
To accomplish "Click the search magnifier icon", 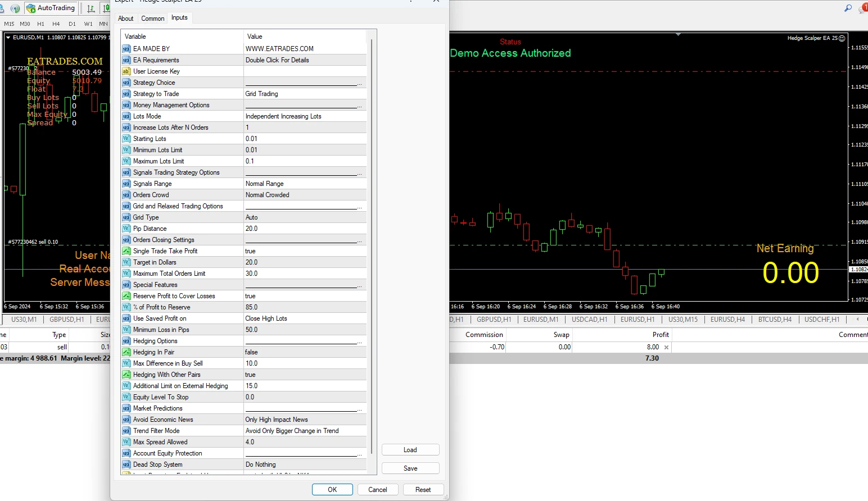I will pyautogui.click(x=848, y=8).
